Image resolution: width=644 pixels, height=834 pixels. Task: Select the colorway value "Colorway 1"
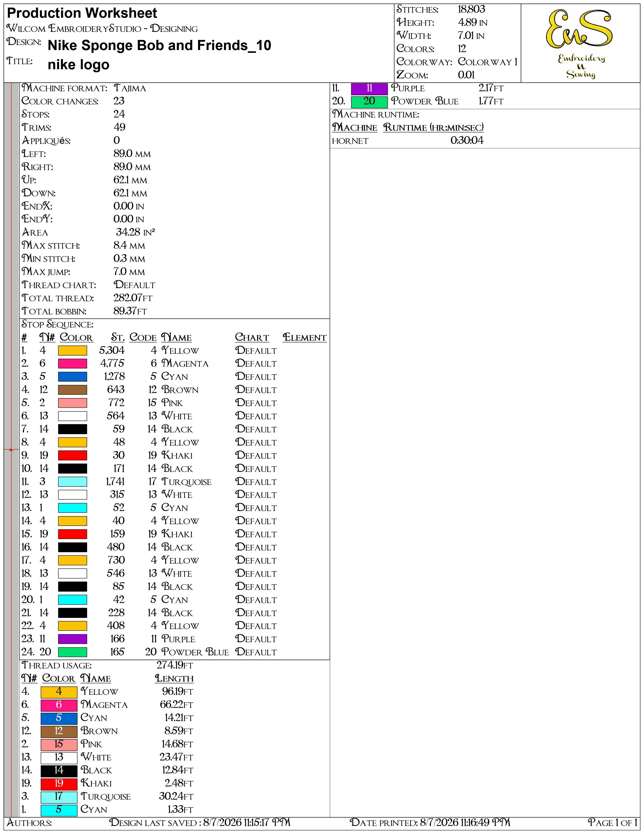488,62
